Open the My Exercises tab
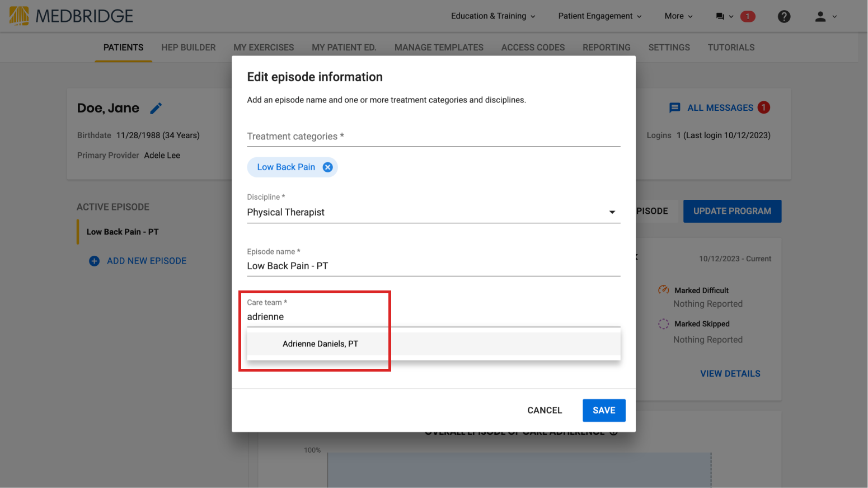Screen dimensions: 868x488 (264, 48)
